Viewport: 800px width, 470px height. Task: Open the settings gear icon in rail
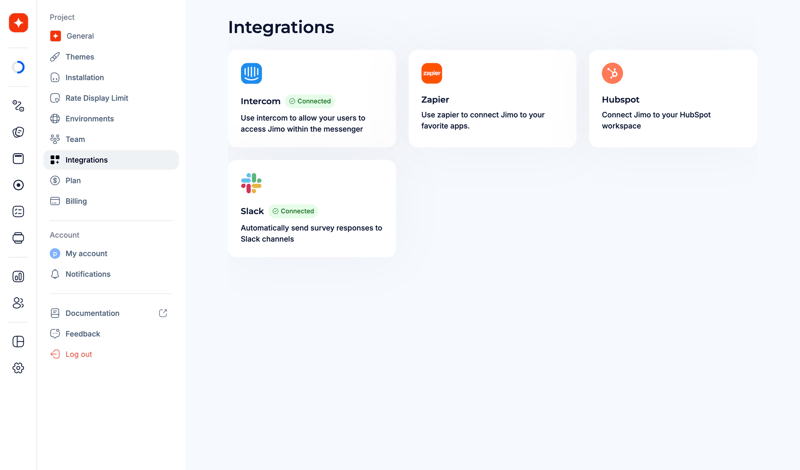18,368
